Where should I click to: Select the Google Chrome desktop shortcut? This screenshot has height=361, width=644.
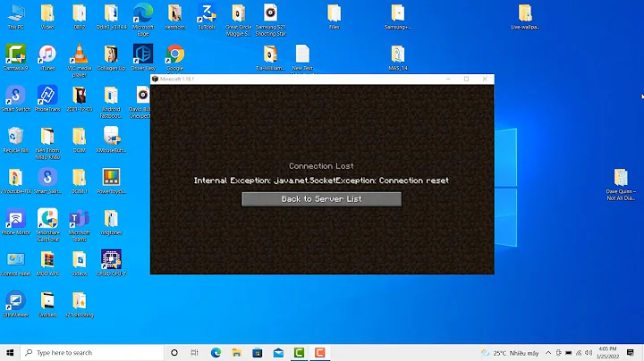click(x=175, y=58)
